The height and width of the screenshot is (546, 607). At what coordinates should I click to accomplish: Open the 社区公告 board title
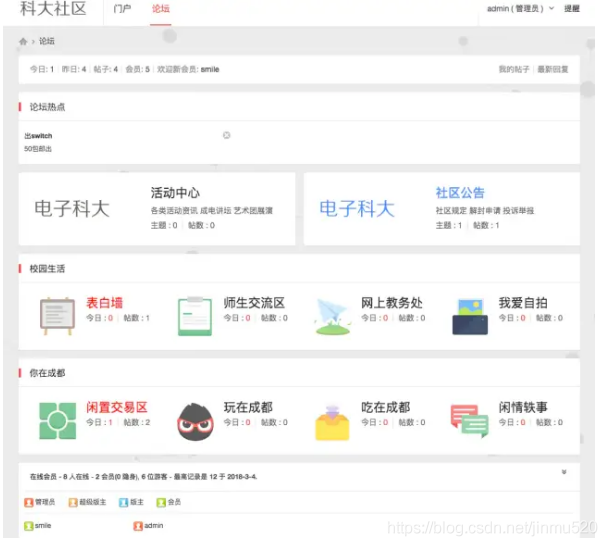coord(460,192)
